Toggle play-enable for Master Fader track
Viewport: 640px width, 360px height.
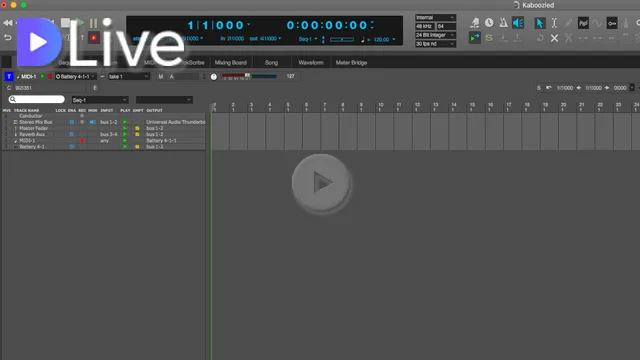click(124, 128)
